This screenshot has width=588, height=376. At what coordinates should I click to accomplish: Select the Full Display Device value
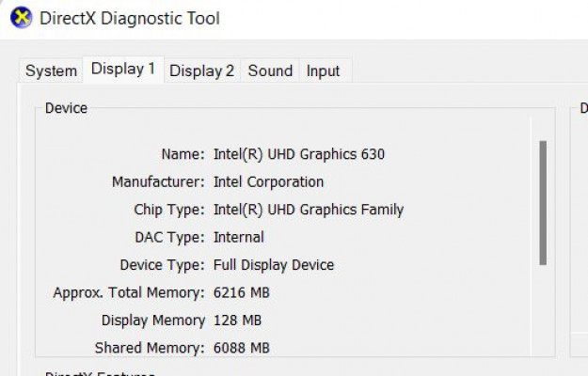click(x=273, y=265)
